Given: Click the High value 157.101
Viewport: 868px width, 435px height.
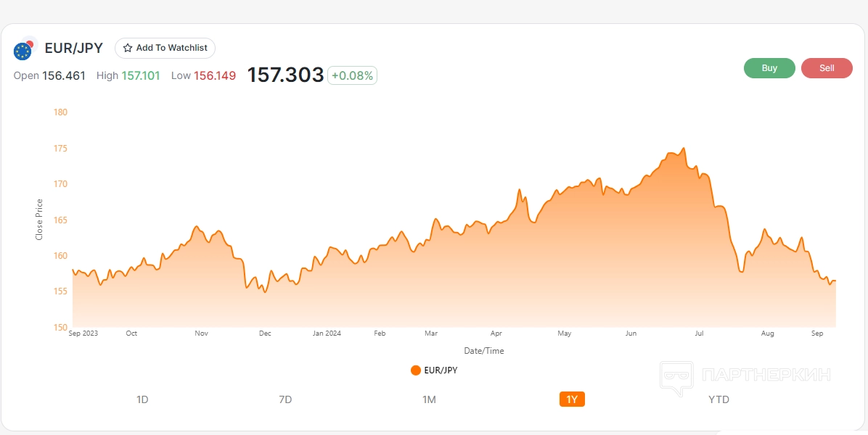Looking at the screenshot, I should pyautogui.click(x=141, y=75).
